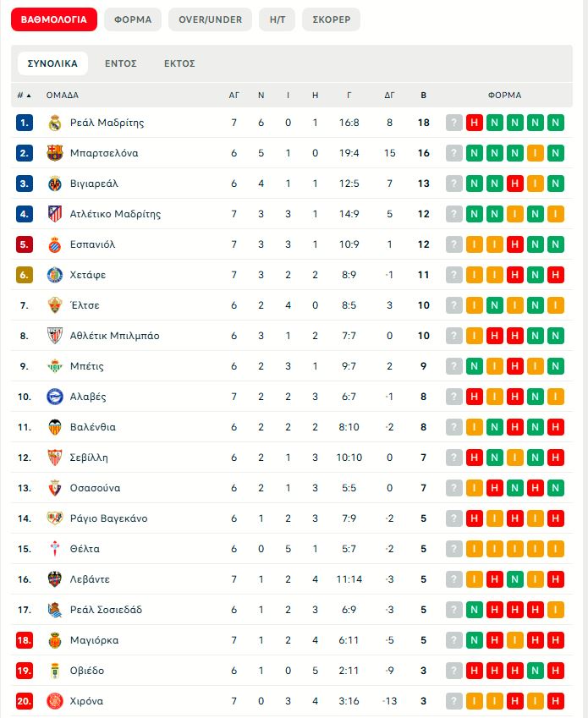Click the Valencia club crest icon
Screen dimensions: 588x718
(55, 427)
